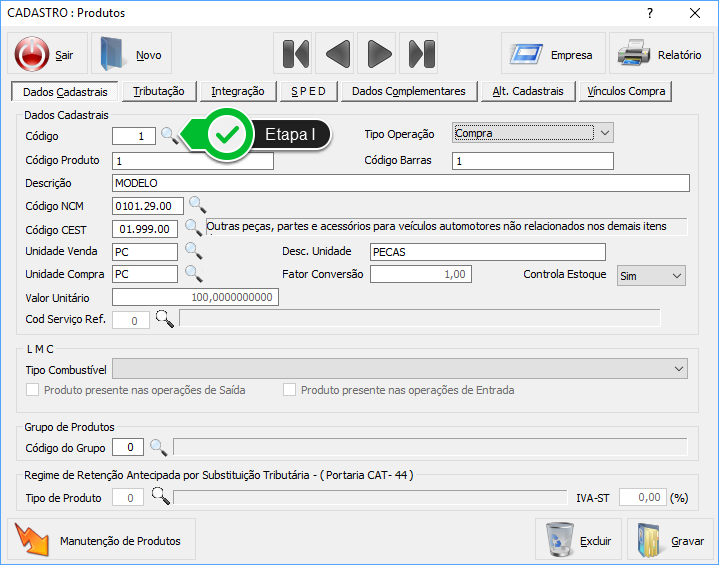Open the Relatório printer button
This screenshot has height=565, width=719.
click(659, 54)
